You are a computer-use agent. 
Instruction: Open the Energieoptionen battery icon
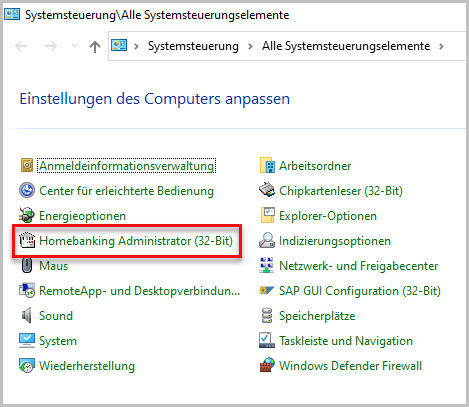(x=27, y=216)
